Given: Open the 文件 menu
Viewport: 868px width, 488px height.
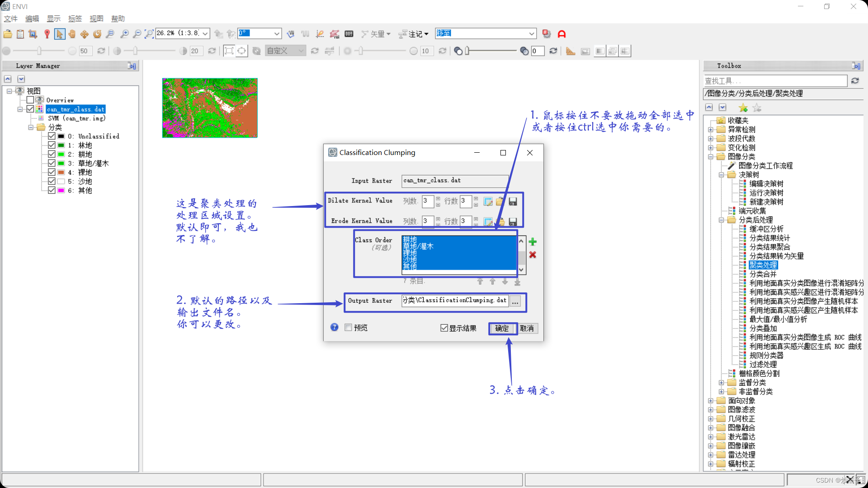Looking at the screenshot, I should (10, 19).
